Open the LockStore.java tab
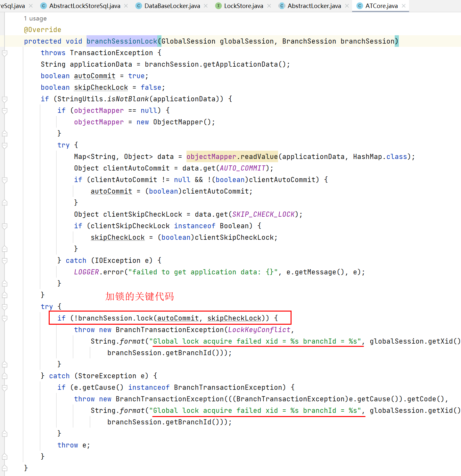The image size is (461, 476). click(243, 6)
